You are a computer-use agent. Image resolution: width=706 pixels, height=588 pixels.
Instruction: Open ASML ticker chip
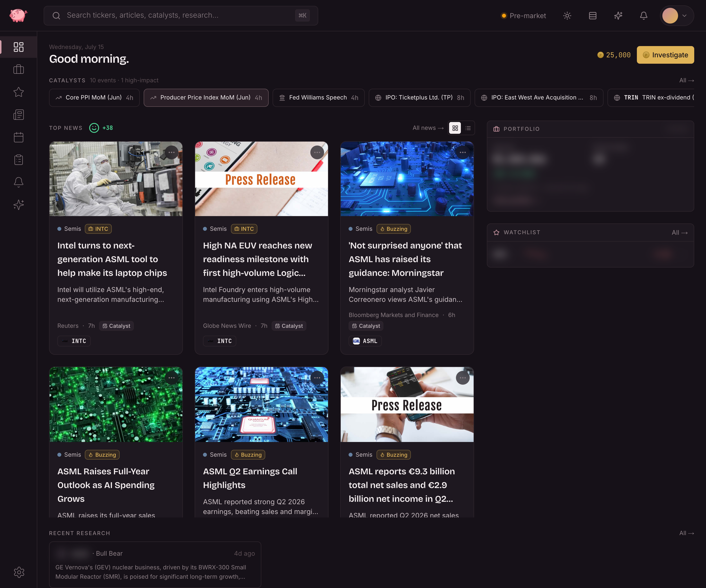[365, 341]
